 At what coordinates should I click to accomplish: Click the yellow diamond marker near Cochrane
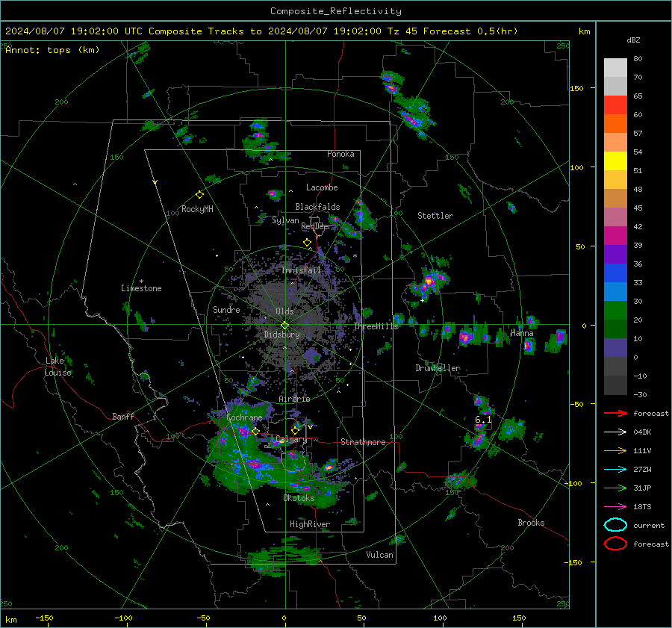[255, 432]
